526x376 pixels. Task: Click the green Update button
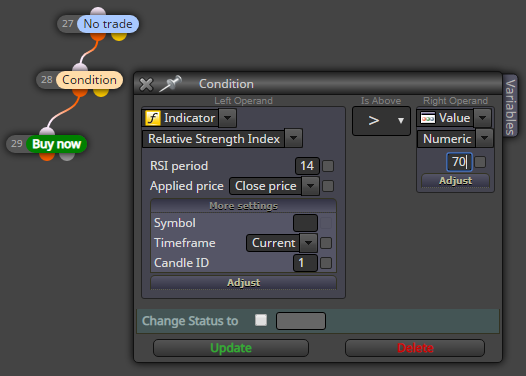(x=231, y=348)
